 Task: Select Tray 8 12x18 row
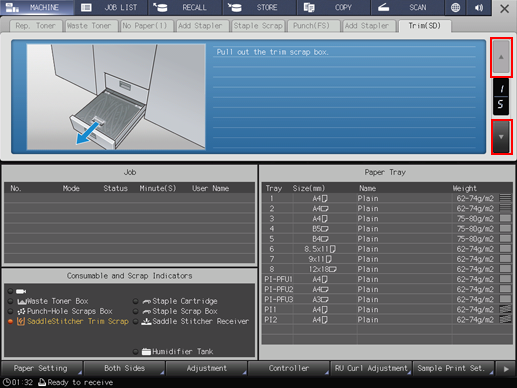click(x=387, y=269)
